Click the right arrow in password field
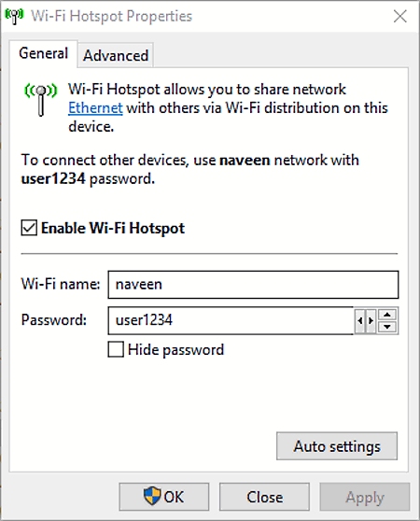The height and width of the screenshot is (521, 420). tap(371, 320)
